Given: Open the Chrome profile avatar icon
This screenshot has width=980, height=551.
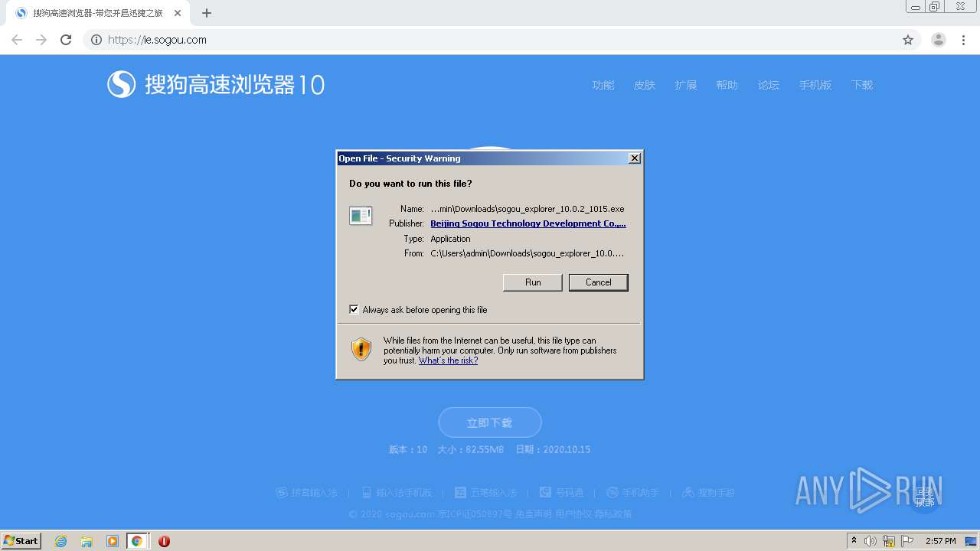Looking at the screenshot, I should 939,40.
